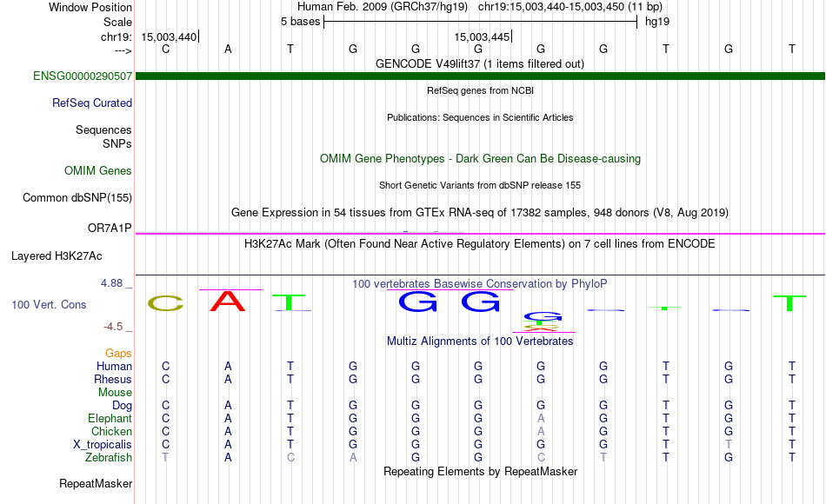
Task: Click Multiz Alignments of 100 Vertebrates title
Action: pos(480,341)
